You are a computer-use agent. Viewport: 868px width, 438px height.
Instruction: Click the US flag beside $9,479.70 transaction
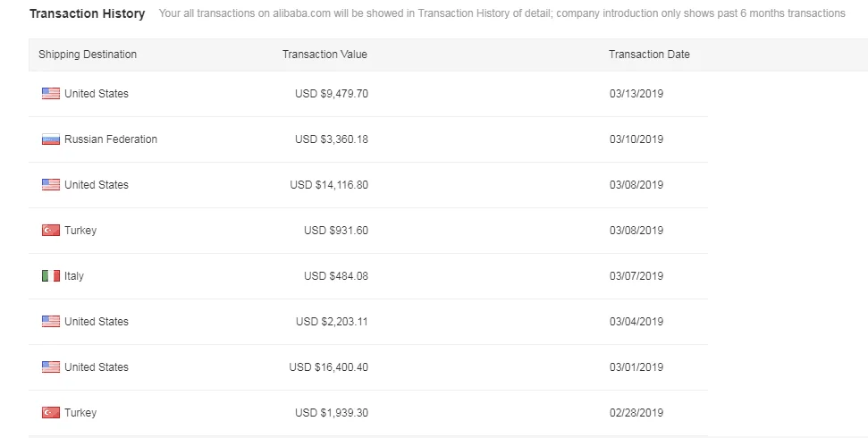click(x=51, y=94)
